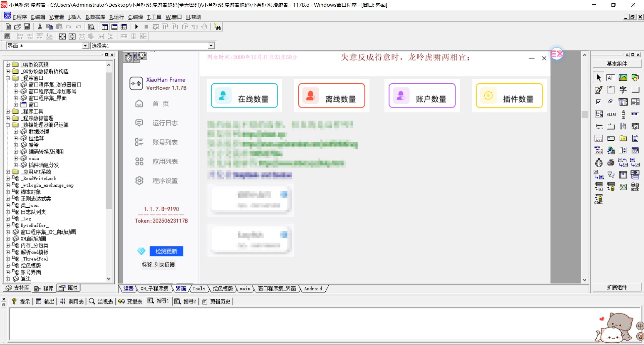Image resolution: width=644 pixels, height=345 pixels.
Task: Expand the _QQ协议实现 tree folder
Action: point(8,65)
